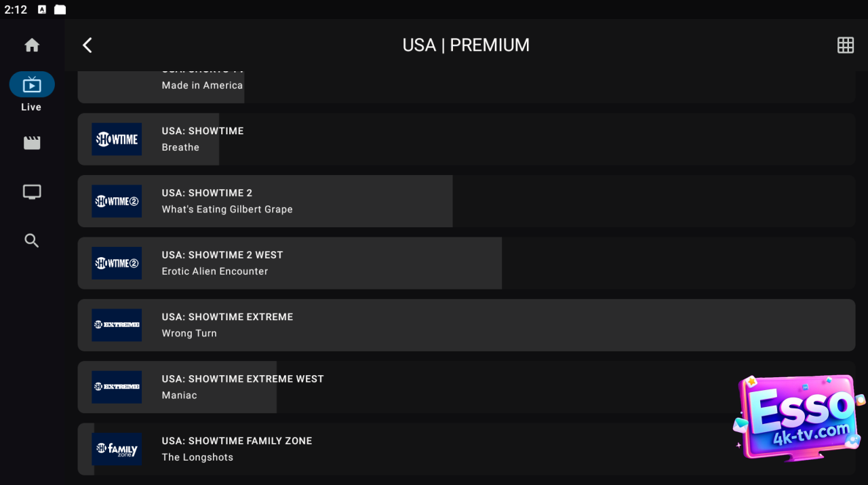
Task: Open the TV Series monitor icon
Action: 32,192
